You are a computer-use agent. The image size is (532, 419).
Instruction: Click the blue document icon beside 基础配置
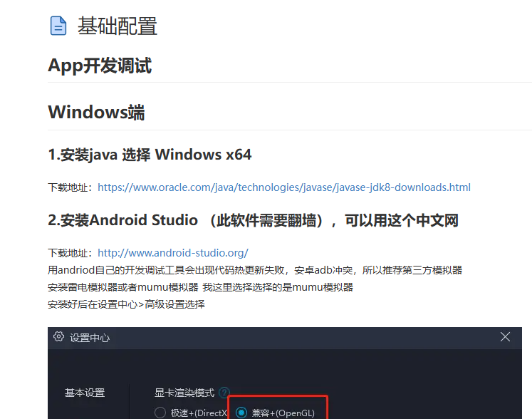coord(58,26)
